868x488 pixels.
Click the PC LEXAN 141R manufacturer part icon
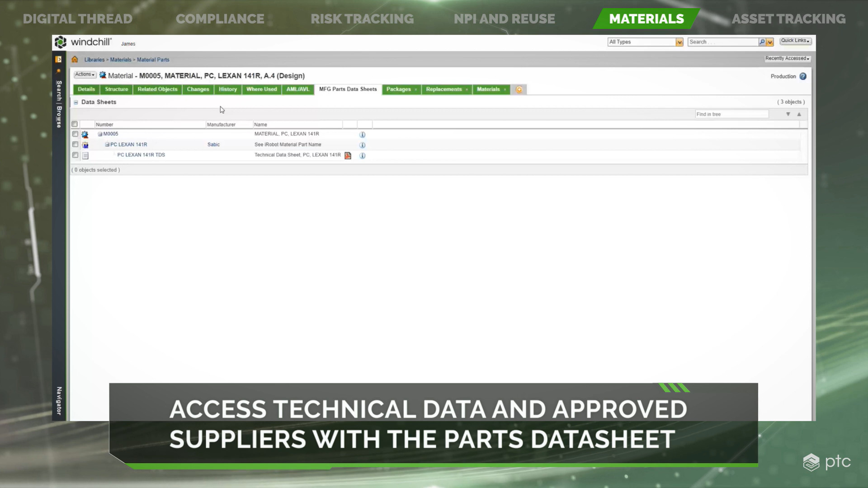click(85, 145)
